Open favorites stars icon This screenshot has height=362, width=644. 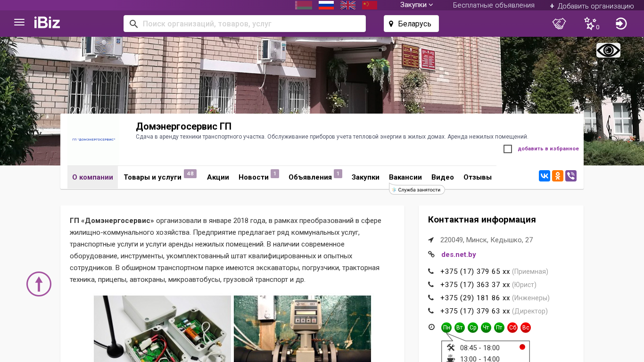(x=591, y=24)
